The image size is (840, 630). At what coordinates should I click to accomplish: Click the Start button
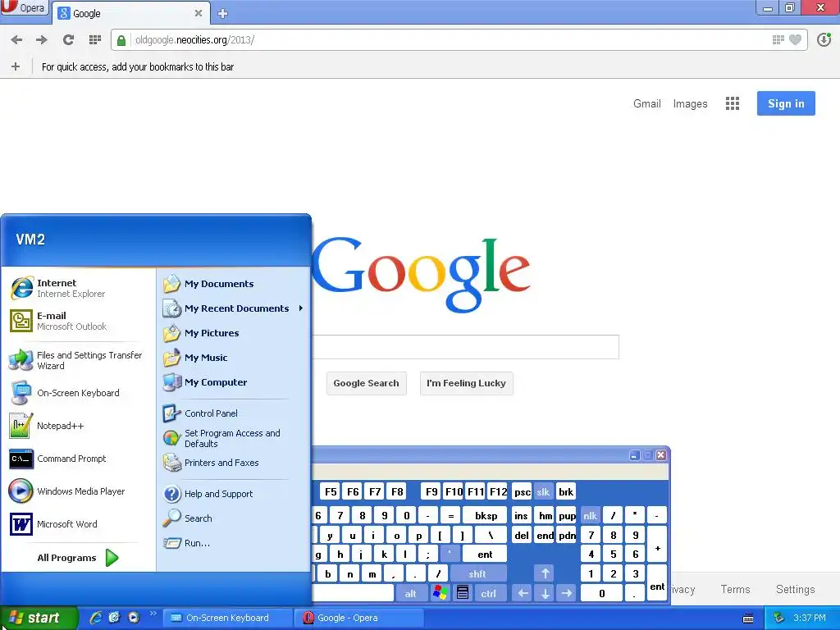pos(39,618)
